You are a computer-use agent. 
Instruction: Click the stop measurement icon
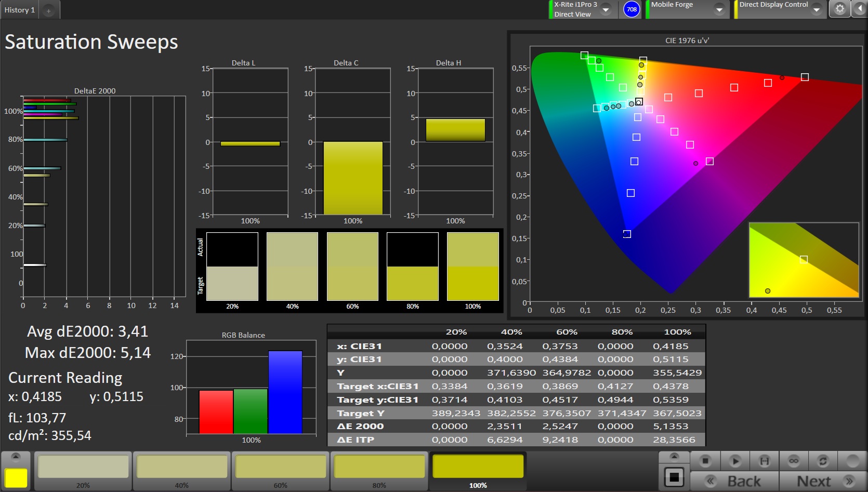[705, 461]
